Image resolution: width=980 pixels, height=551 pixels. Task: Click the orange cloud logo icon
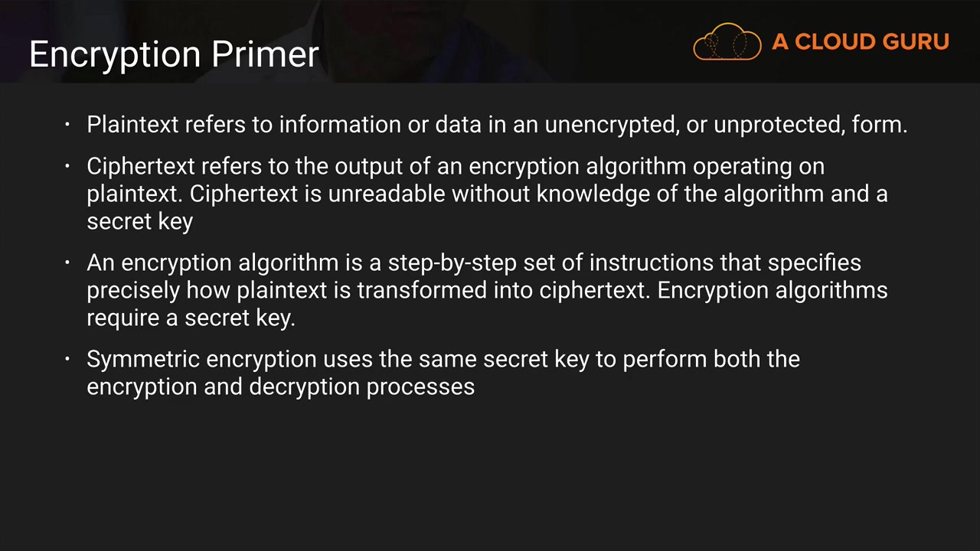(727, 41)
